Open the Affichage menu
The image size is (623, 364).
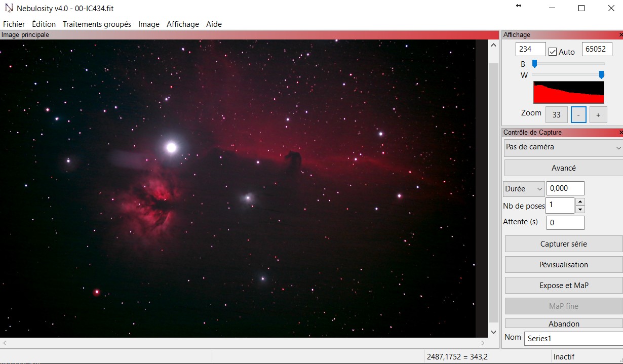(x=183, y=24)
